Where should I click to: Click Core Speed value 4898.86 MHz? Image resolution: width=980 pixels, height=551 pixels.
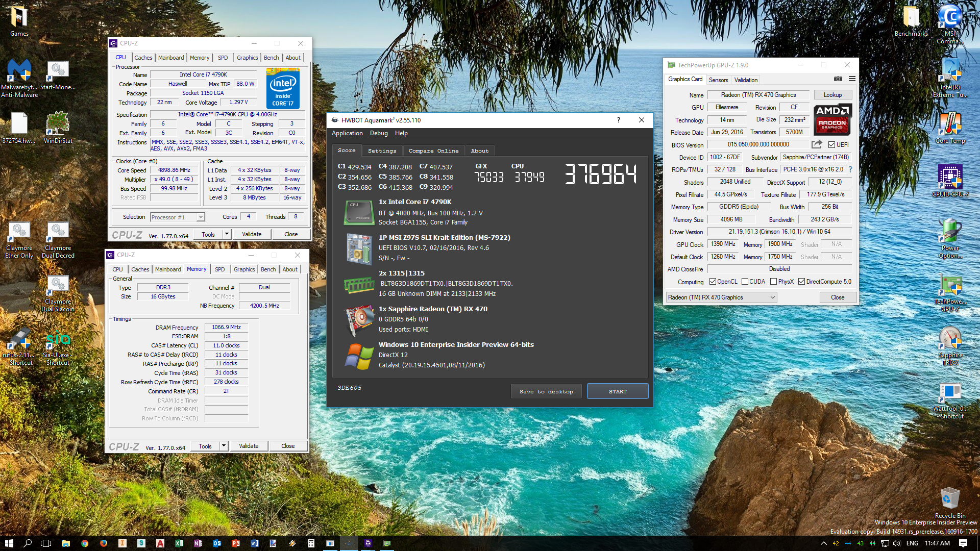pyautogui.click(x=174, y=170)
